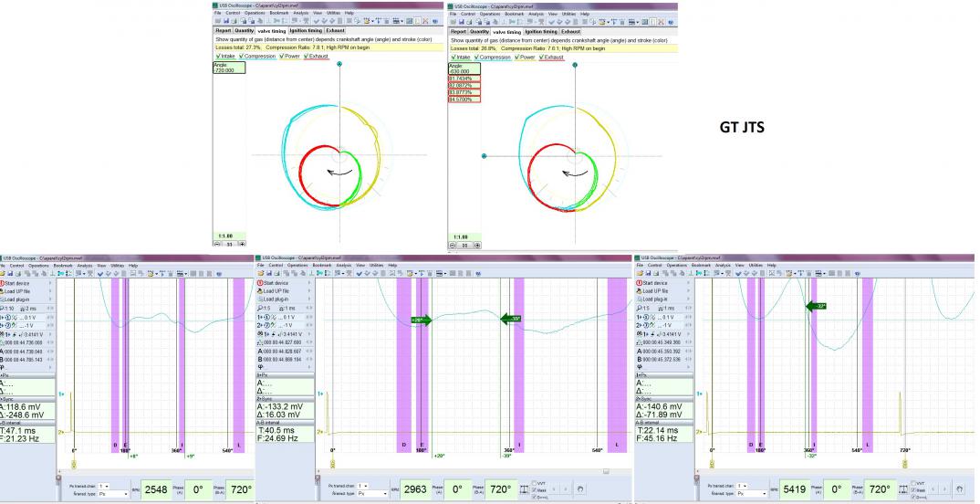Click zoom-in plus icon in 27.3% losses window
The height and width of the screenshot is (504, 980).
[243, 244]
